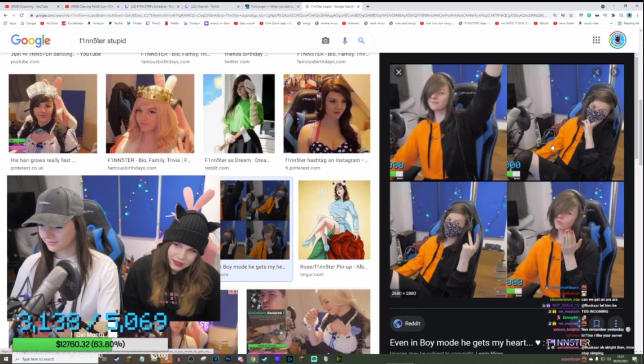
Task: Start voice search with the microphone icon
Action: click(345, 41)
